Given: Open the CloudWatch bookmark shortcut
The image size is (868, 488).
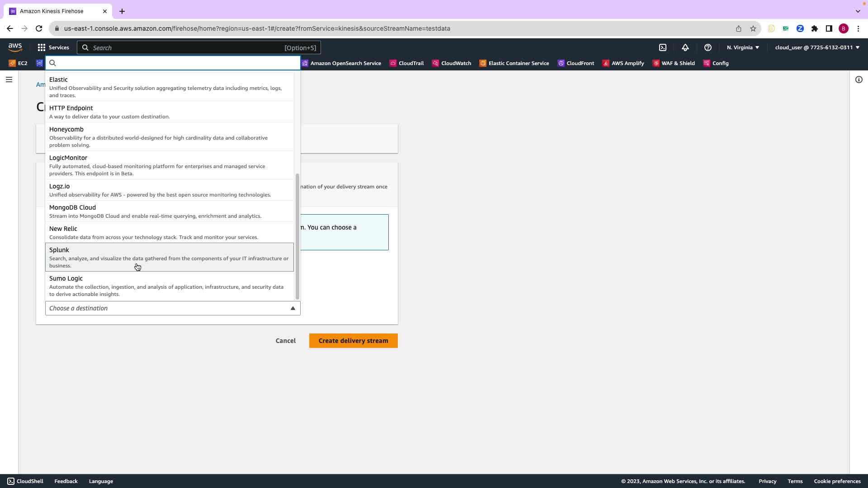Looking at the screenshot, I should (451, 63).
